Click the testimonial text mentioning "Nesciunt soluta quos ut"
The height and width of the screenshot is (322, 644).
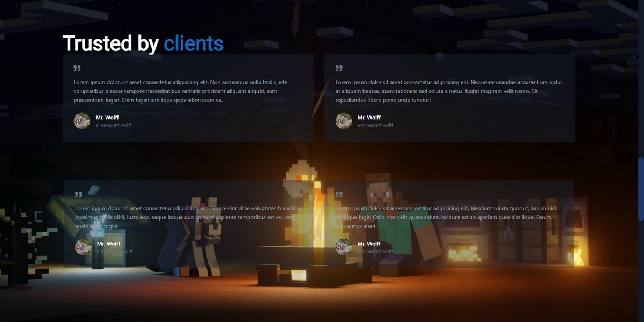coord(446,217)
